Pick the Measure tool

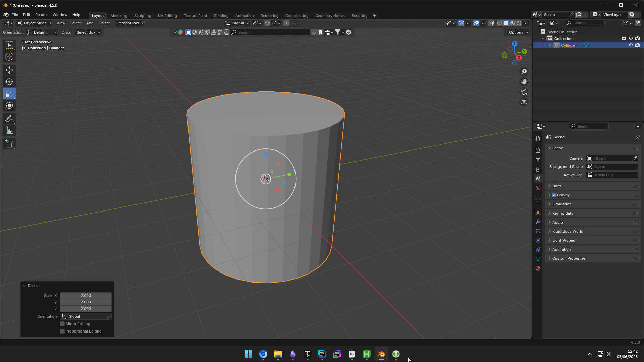pos(9,131)
